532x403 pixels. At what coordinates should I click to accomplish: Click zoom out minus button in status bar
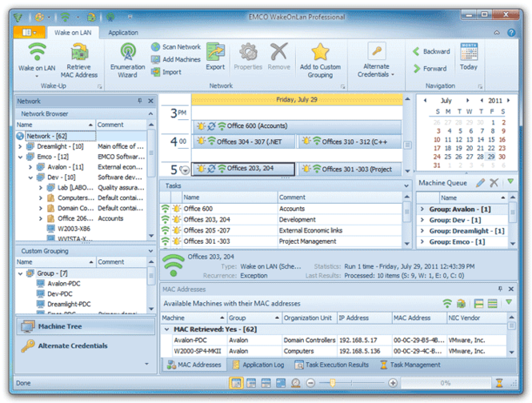pyautogui.click(x=310, y=383)
